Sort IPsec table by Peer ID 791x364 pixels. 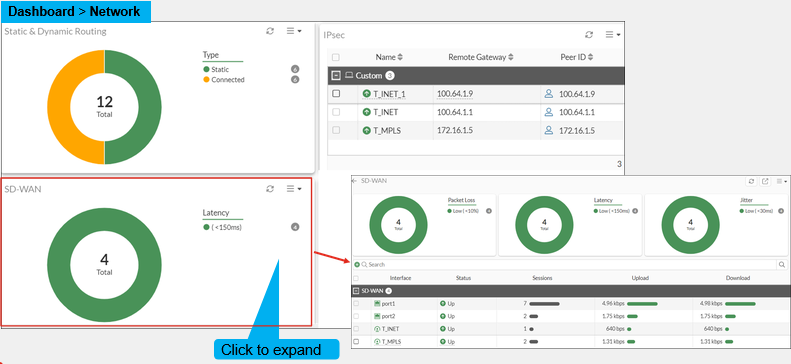577,57
